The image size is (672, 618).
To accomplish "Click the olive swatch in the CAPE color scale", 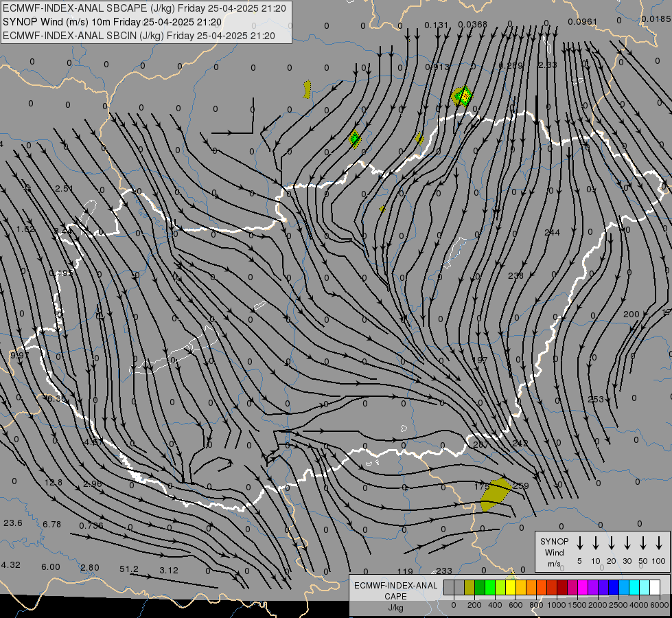I will coord(470,588).
